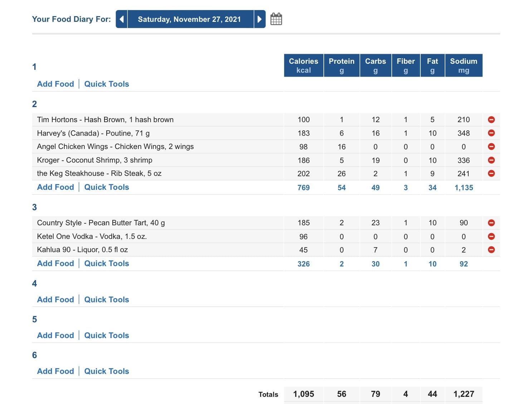The height and width of the screenshot is (404, 532).
Task: Open Ketel One Vodka food entry
Action: 92,236
